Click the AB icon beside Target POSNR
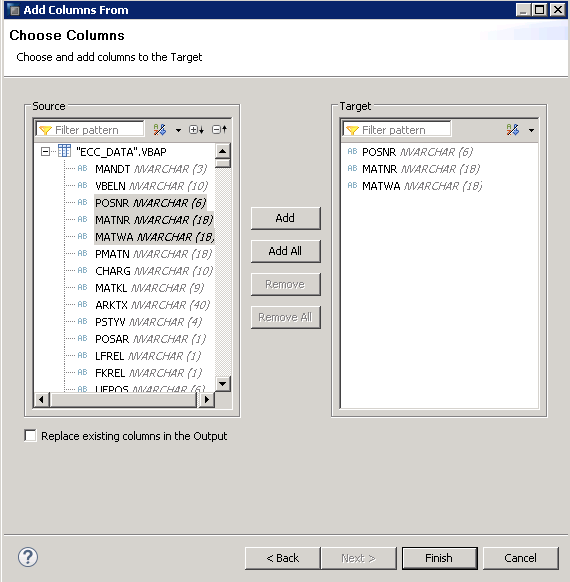Viewport: 570px width, 582px height. click(352, 151)
